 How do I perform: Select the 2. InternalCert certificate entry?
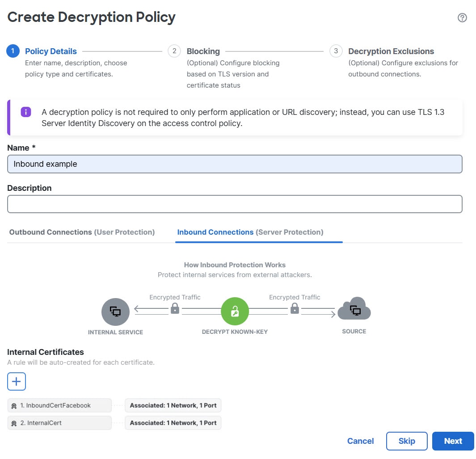tap(59, 423)
